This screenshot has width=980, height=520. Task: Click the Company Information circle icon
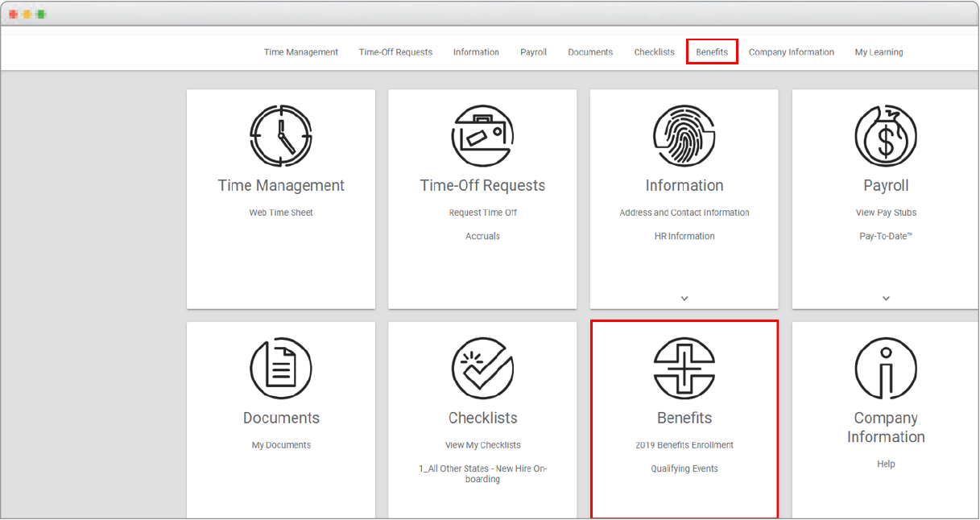click(885, 369)
